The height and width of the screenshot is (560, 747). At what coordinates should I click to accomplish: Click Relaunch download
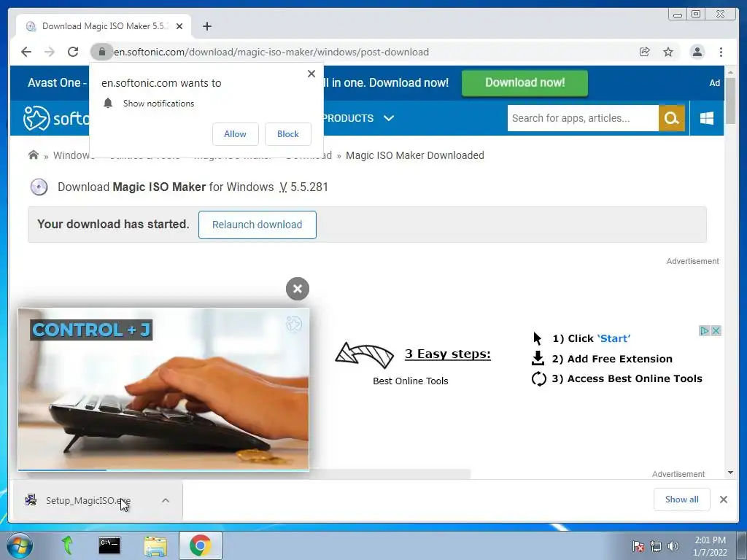point(258,225)
